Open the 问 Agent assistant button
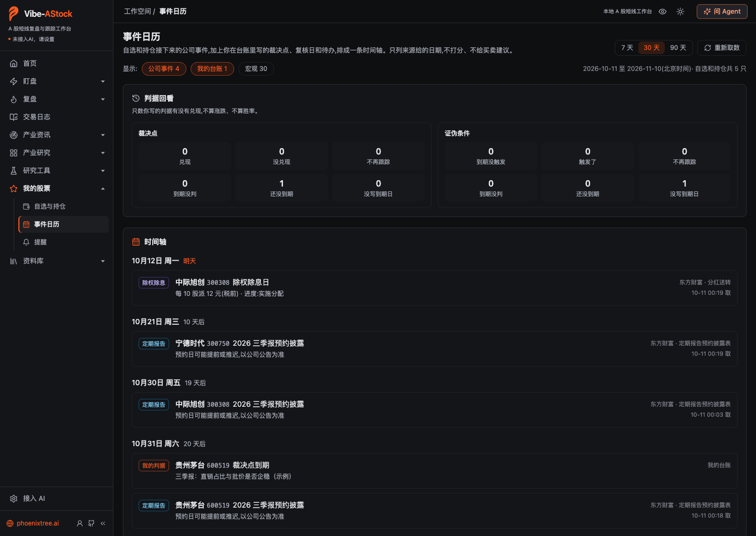The height and width of the screenshot is (536, 756). (722, 12)
